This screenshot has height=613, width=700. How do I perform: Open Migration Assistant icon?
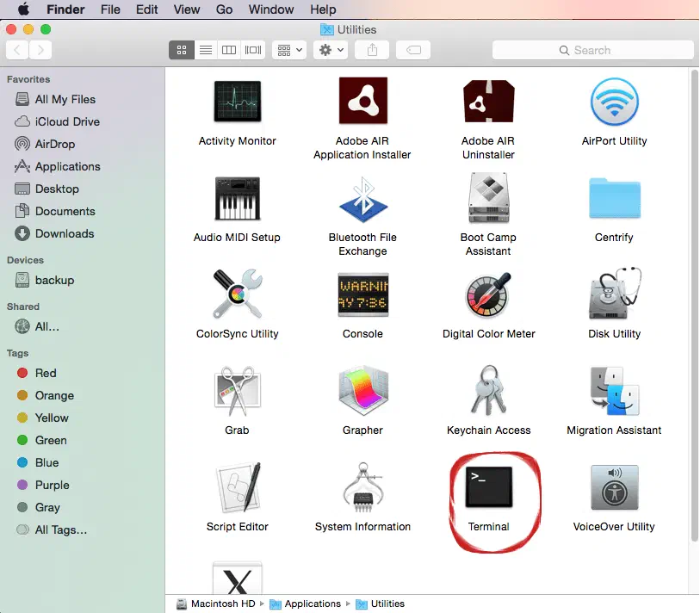coord(614,391)
